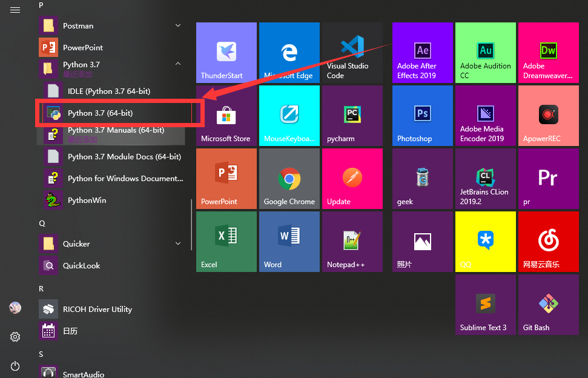Open the Google Chrome tile
This screenshot has width=588, height=378.
coord(289,179)
